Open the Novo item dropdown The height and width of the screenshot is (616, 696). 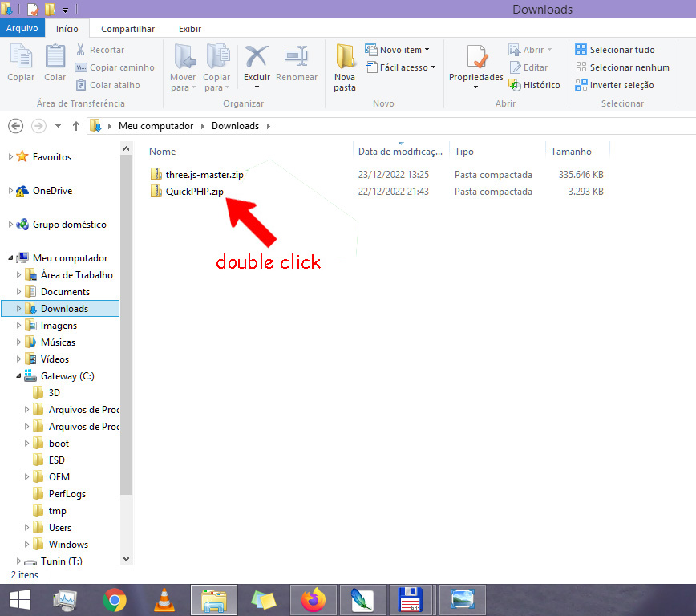pos(397,50)
